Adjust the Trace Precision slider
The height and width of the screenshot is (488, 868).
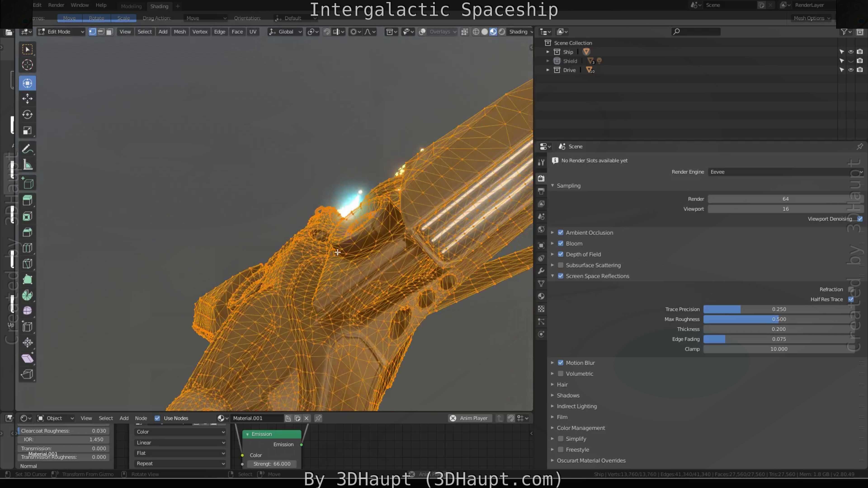778,309
